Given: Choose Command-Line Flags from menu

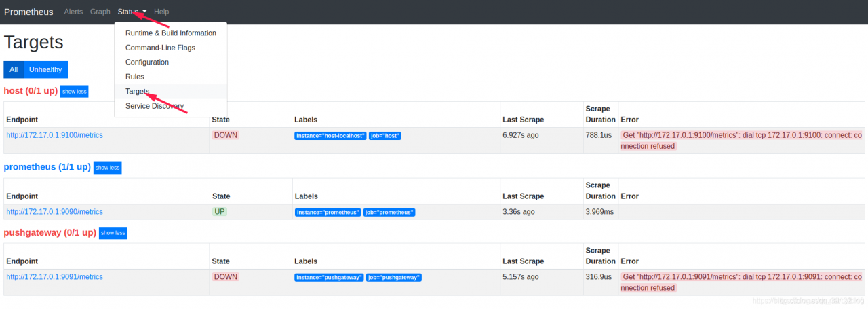Looking at the screenshot, I should pos(160,48).
